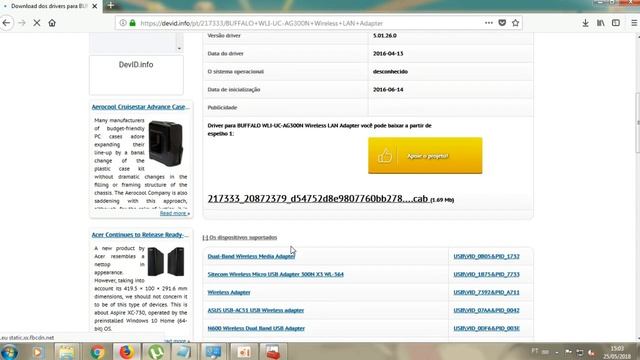Open Firefox library icon

coord(600,23)
